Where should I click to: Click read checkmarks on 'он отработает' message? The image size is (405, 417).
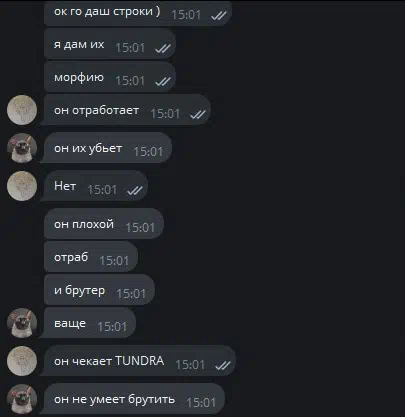198,115
